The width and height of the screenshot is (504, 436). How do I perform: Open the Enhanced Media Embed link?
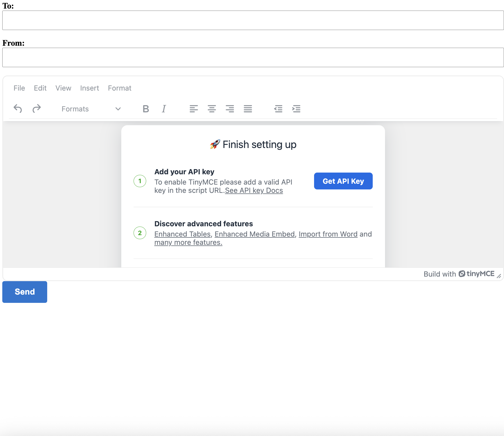pyautogui.click(x=255, y=234)
